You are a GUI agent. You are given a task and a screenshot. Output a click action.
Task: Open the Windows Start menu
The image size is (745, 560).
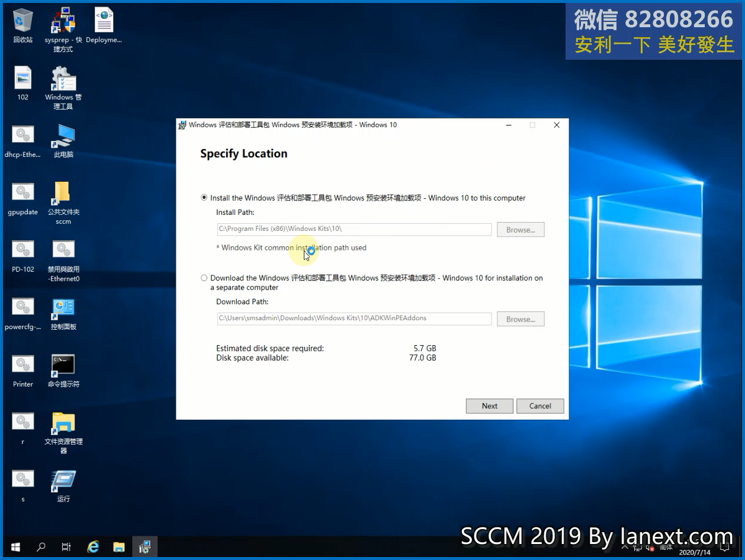(x=15, y=548)
